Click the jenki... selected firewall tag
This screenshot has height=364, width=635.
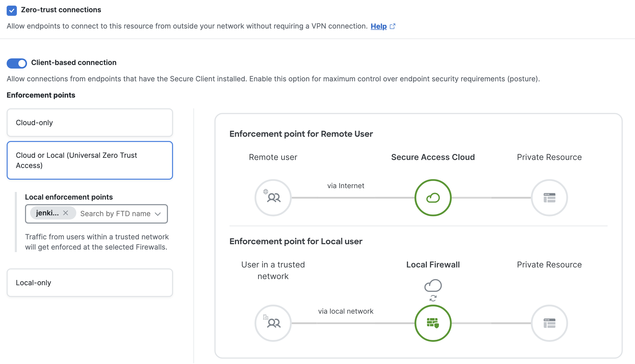tap(47, 213)
